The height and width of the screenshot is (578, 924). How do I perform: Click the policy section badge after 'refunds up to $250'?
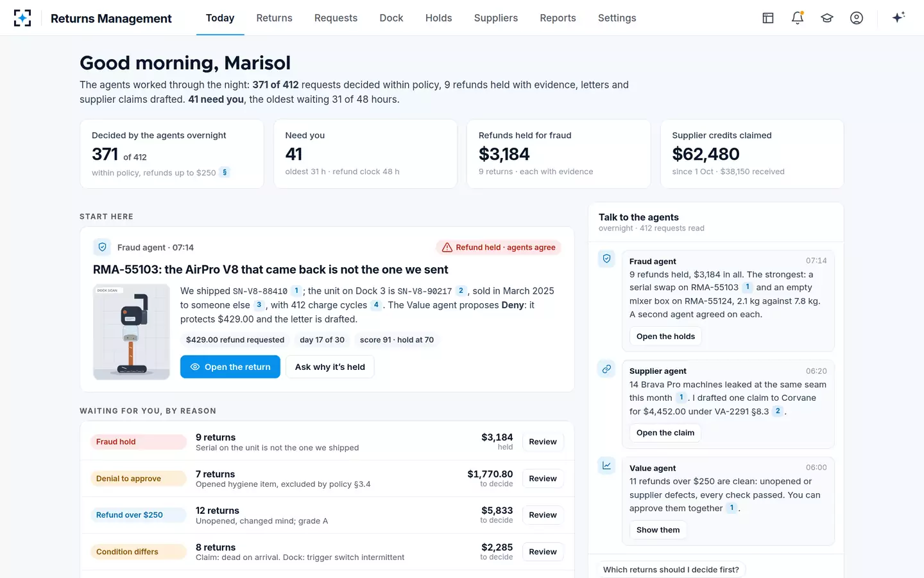tap(225, 172)
